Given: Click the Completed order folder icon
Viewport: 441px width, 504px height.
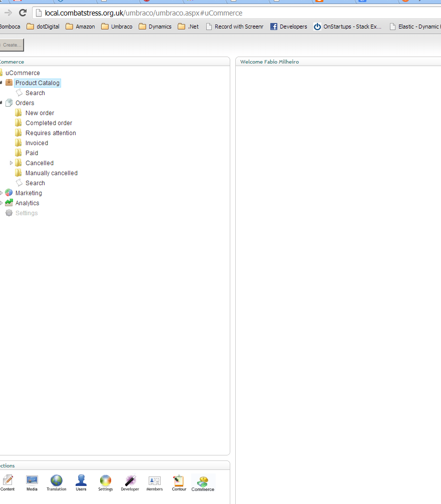Looking at the screenshot, I should click(19, 123).
